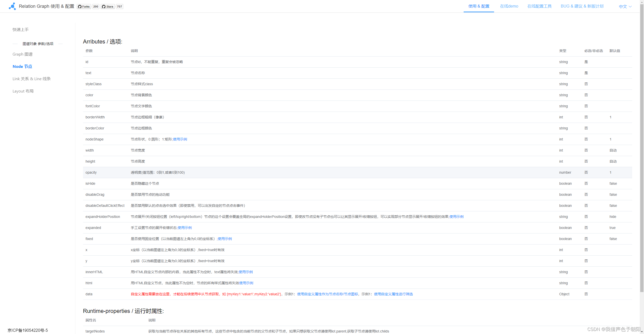Open the 京ICP备19054220号-5 footer link

(x=28, y=330)
